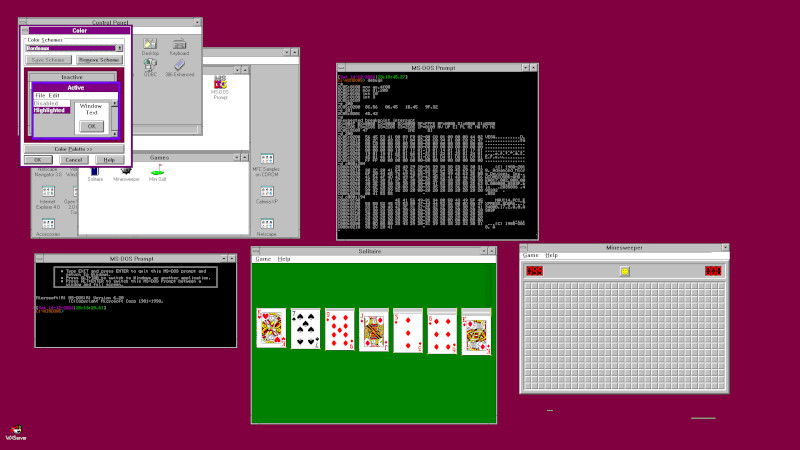800x450 pixels.
Task: Launch the MS-DOS Prompt program icon
Action: point(219,85)
